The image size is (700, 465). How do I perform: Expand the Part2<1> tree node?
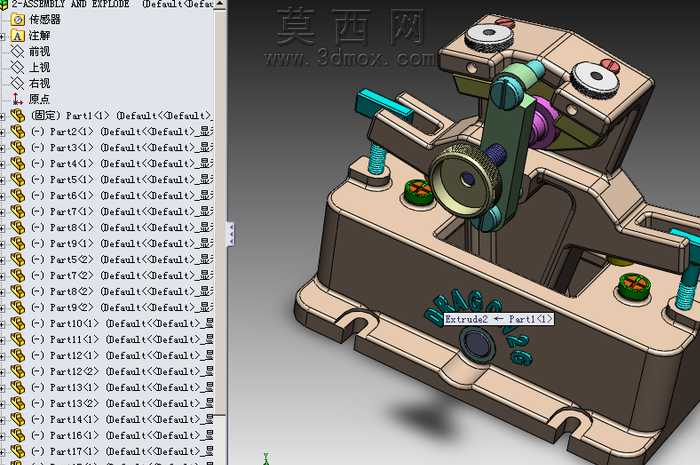[x=2, y=132]
